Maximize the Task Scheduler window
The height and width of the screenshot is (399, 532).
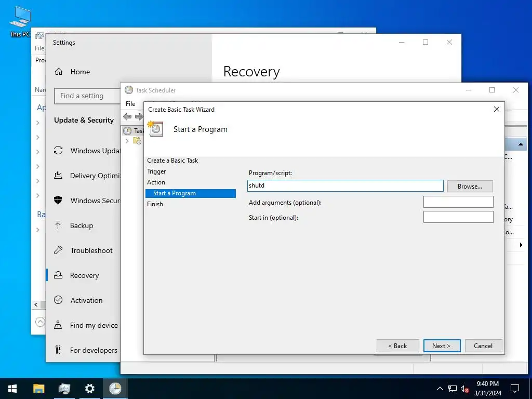pyautogui.click(x=492, y=90)
